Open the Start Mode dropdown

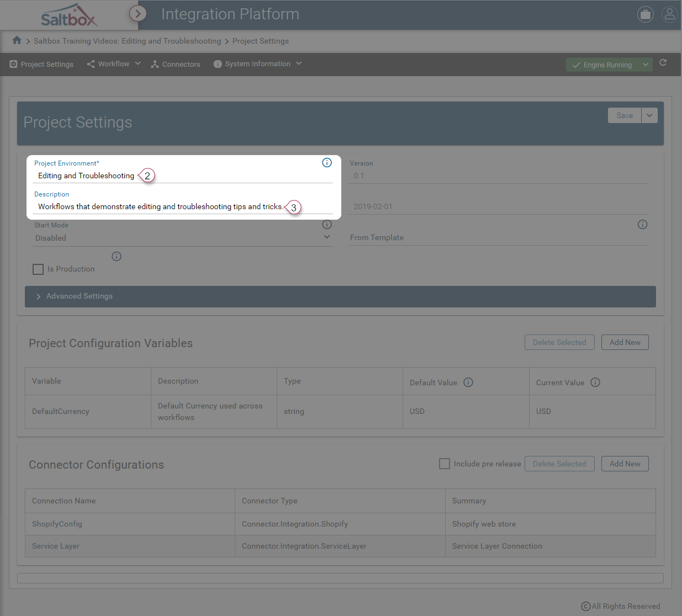182,238
